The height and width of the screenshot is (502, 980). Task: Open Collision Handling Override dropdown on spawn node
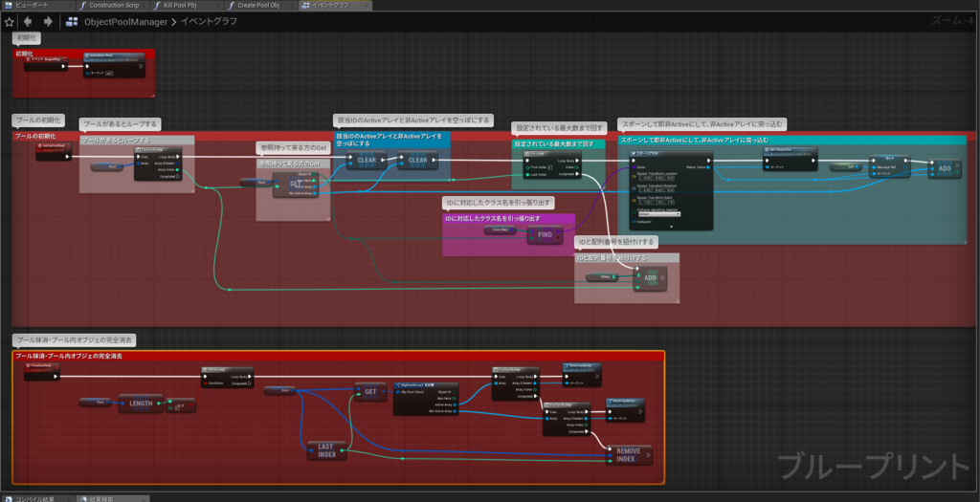[x=660, y=214]
